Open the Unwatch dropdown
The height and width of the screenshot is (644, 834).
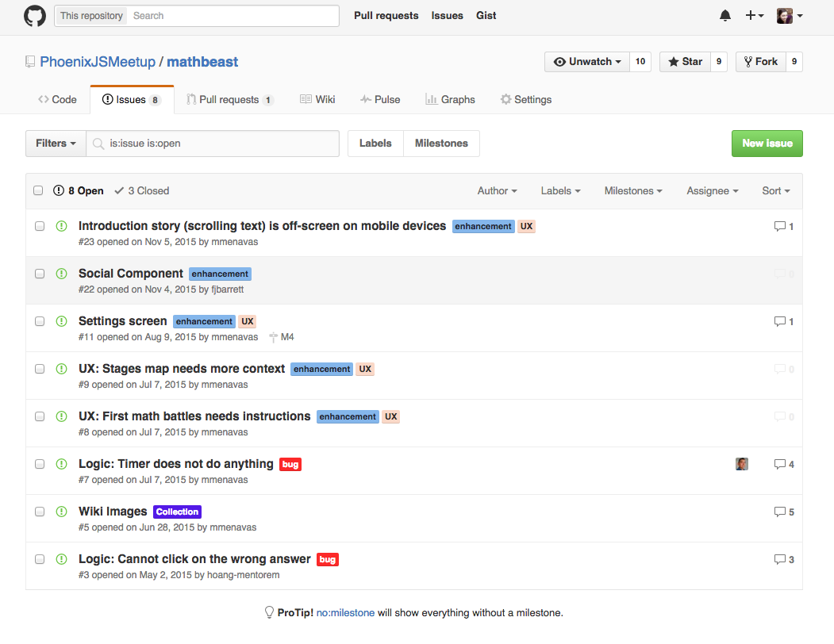pos(587,62)
